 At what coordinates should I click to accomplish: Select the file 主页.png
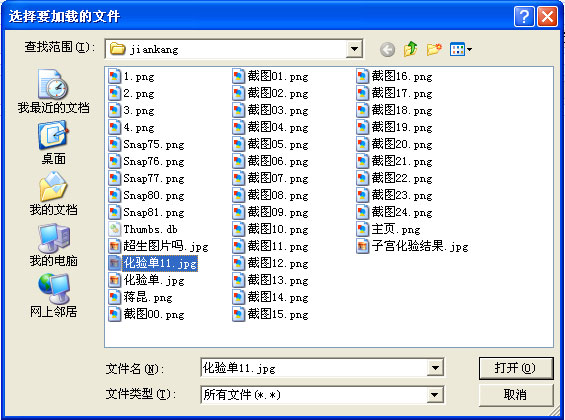coord(388,229)
